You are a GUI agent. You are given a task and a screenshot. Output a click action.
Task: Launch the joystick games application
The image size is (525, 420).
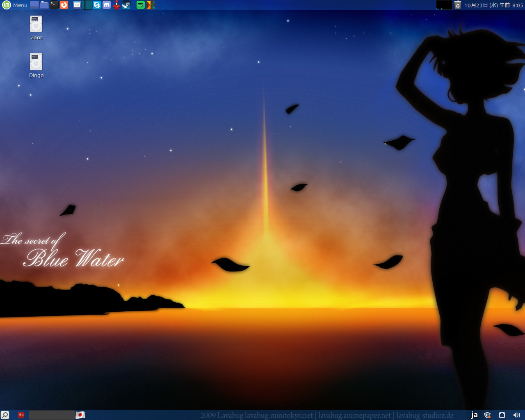click(116, 5)
